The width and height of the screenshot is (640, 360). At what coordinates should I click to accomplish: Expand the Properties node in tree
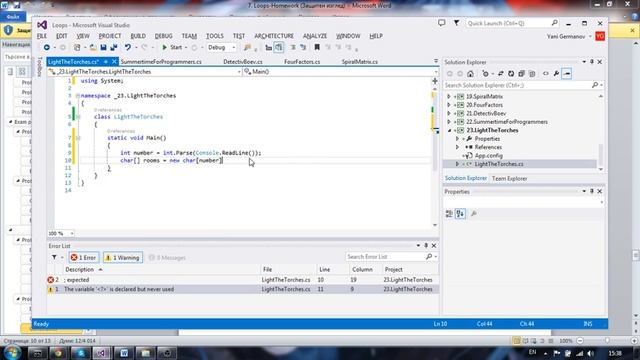click(x=458, y=139)
